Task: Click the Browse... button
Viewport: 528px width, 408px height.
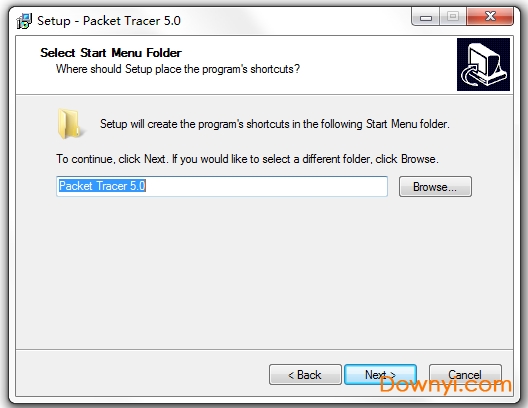Action: (435, 186)
